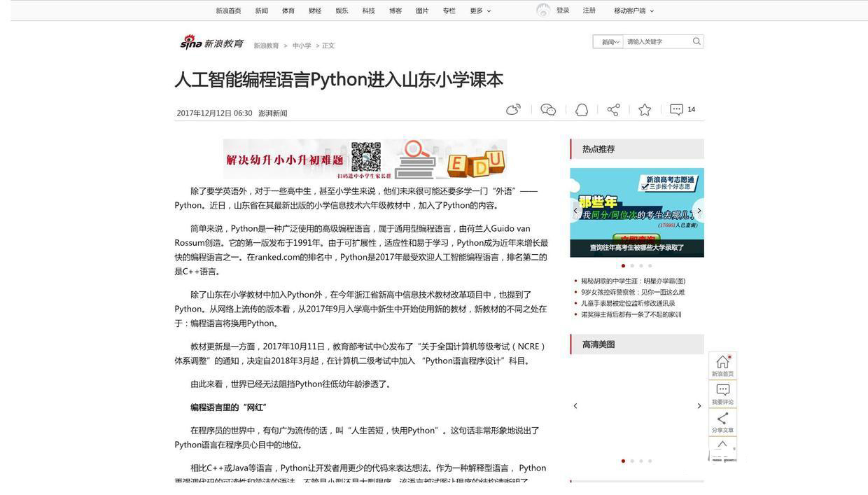Open 图片 in top navigation
The image size is (868, 495).
pos(422,11)
